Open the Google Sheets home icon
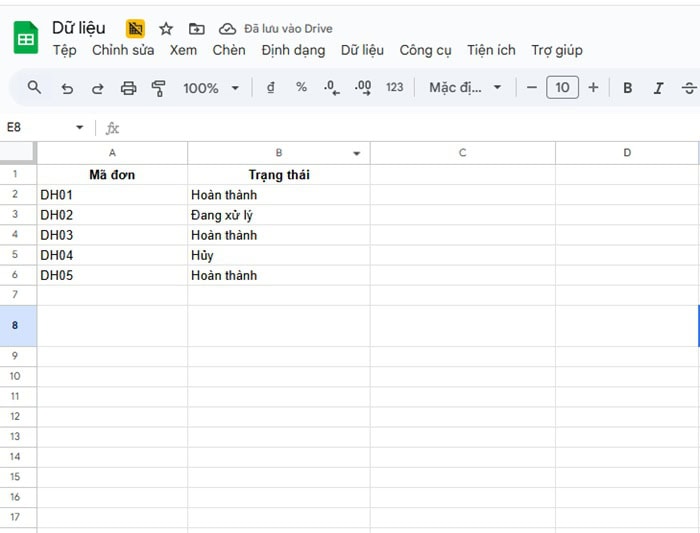This screenshot has width=700, height=533. point(26,38)
